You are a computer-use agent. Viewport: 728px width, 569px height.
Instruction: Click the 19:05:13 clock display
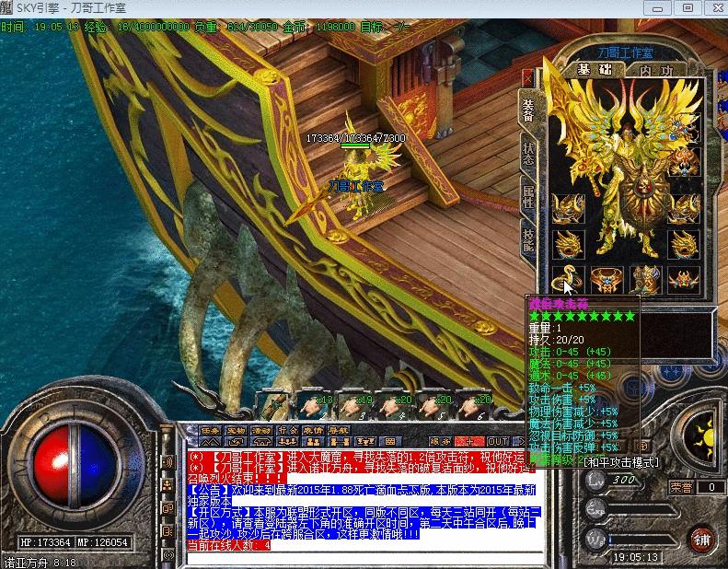point(636,557)
